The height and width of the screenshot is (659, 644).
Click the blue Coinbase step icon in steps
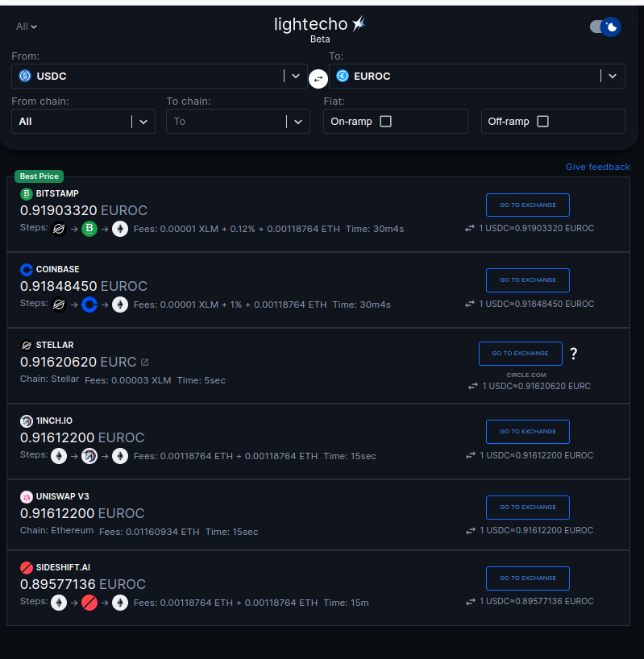point(89,305)
